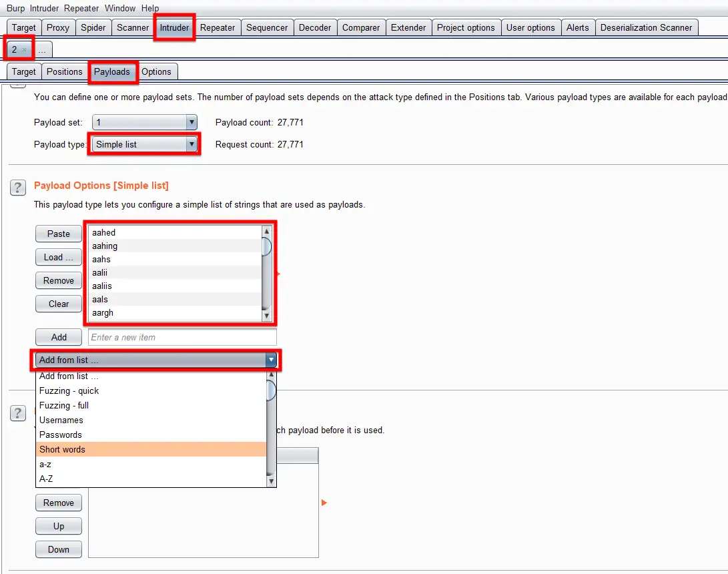Click the Paste button
Screen dimensions: 728x574
coord(59,234)
